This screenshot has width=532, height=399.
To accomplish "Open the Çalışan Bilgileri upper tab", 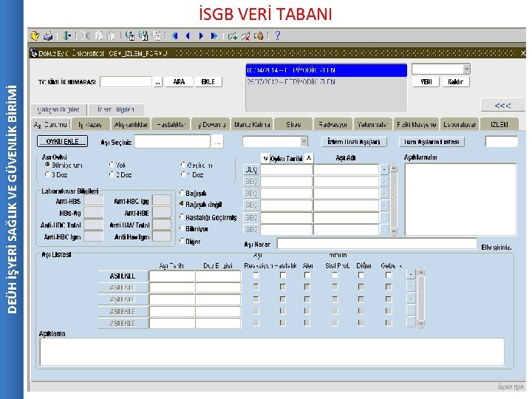I will point(58,109).
